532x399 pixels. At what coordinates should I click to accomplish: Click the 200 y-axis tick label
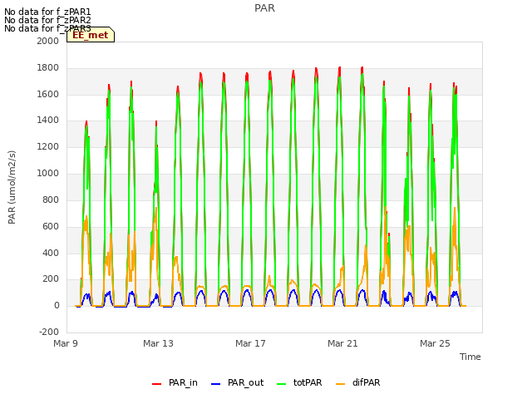[x=51, y=279]
